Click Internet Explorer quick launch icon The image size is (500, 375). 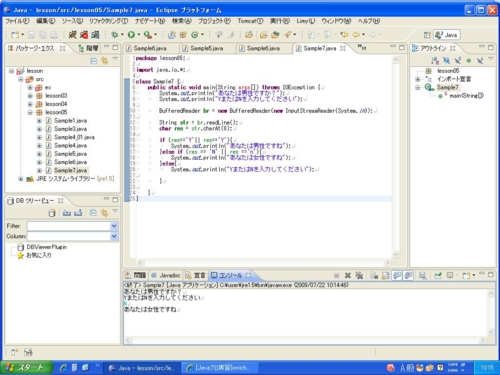63,368
